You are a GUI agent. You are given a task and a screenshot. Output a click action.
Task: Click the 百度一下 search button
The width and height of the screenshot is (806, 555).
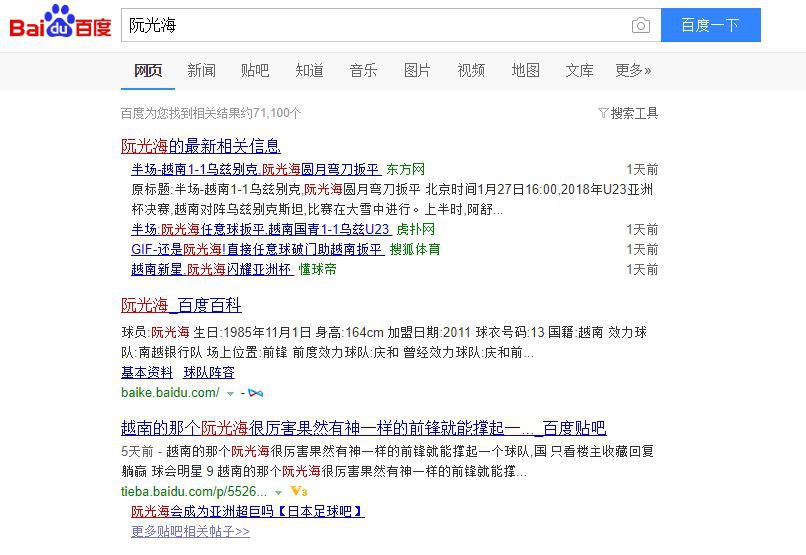(x=710, y=25)
